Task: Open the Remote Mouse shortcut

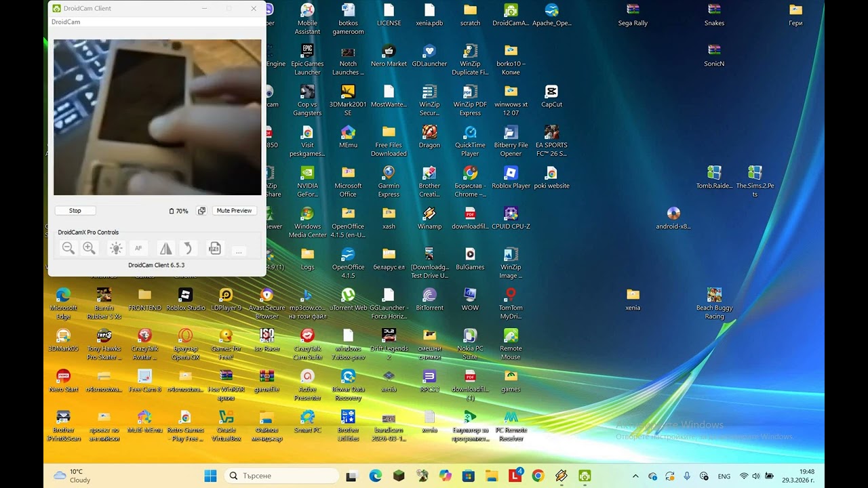Action: 511,344
